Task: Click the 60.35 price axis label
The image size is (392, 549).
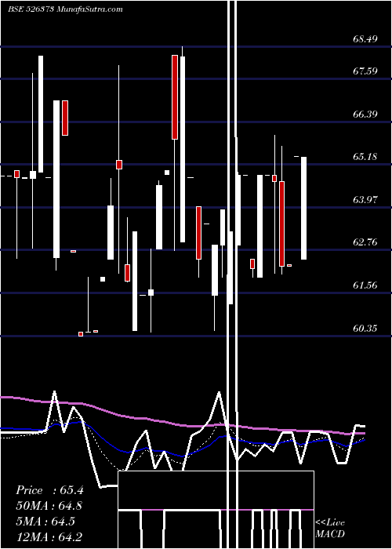Action: 365,329
